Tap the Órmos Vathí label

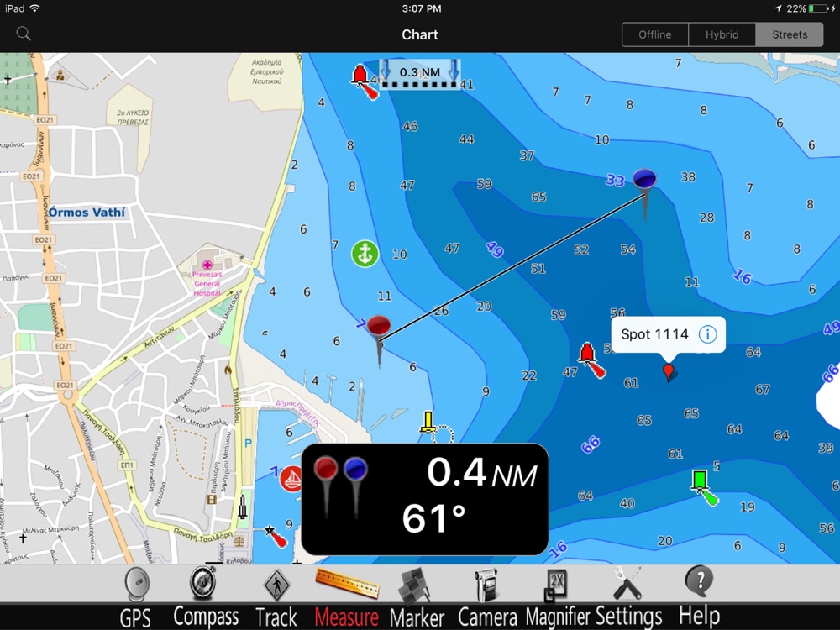point(87,213)
